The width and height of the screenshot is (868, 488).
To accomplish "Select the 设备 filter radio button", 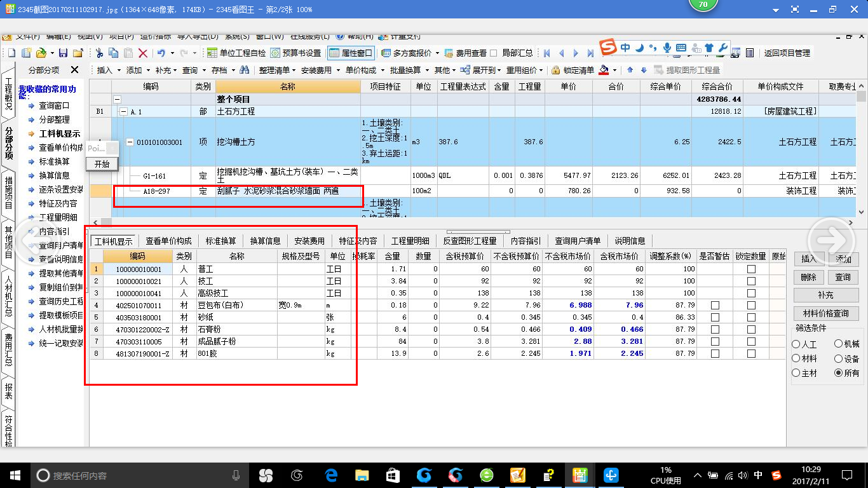I will [839, 358].
